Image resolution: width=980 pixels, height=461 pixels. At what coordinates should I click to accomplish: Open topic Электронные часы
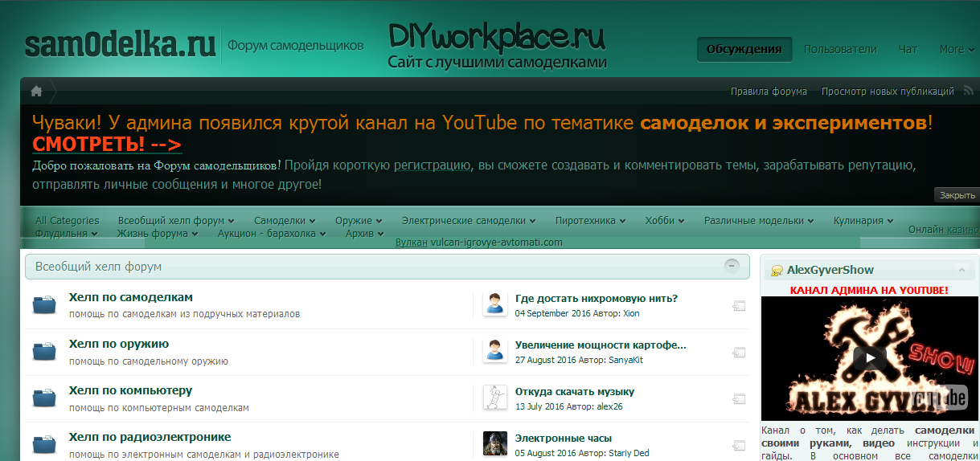click(x=564, y=439)
